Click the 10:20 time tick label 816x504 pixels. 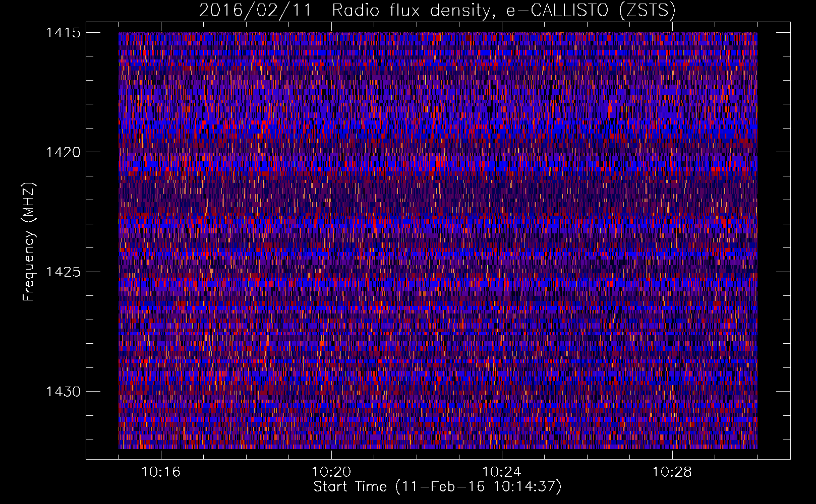tap(331, 472)
